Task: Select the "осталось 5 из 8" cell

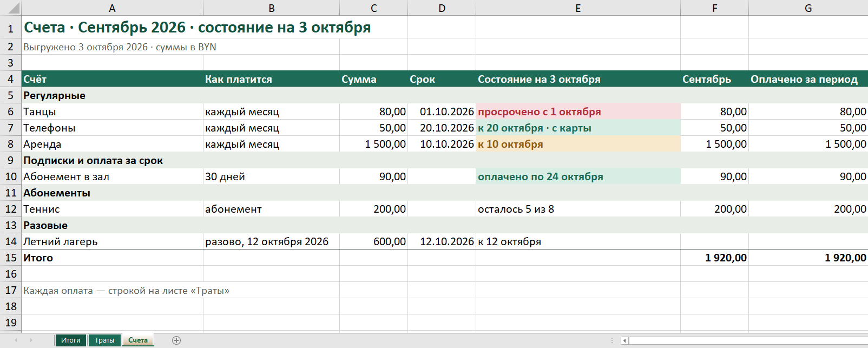Action: [x=578, y=209]
